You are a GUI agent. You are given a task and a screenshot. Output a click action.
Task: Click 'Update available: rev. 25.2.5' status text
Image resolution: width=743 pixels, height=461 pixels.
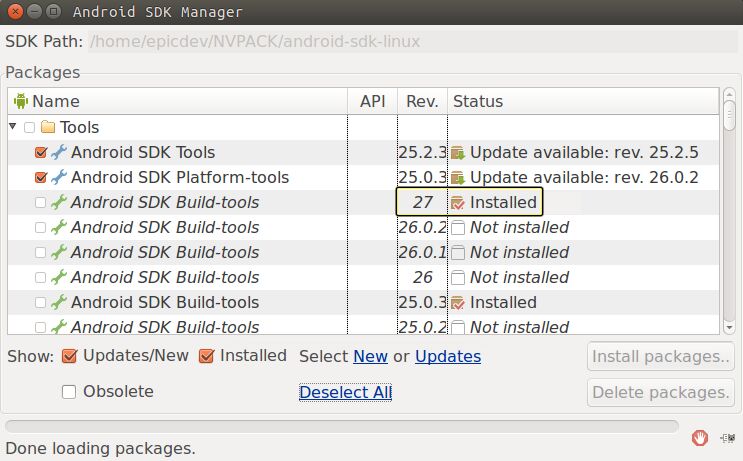point(584,153)
